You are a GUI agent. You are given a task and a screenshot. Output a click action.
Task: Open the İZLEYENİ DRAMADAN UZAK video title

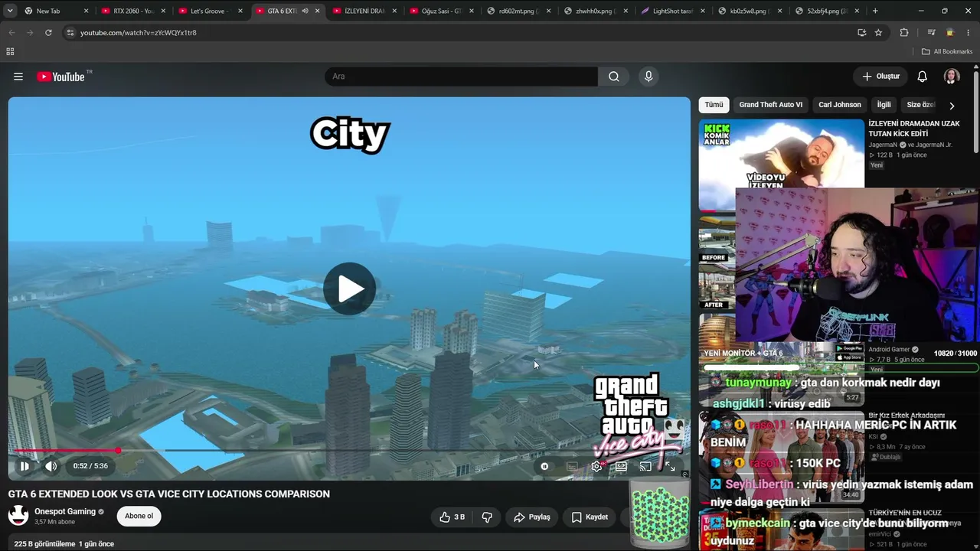pos(913,129)
